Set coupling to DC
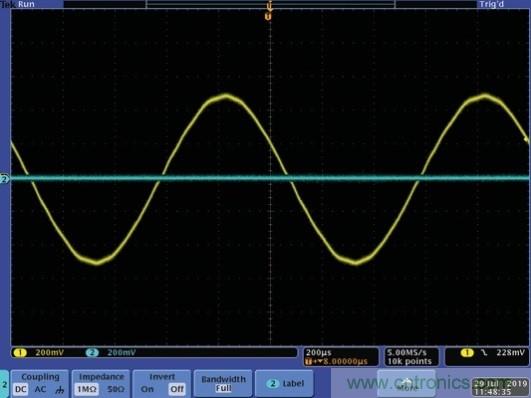Screen dimensions: 531x398 (21, 390)
